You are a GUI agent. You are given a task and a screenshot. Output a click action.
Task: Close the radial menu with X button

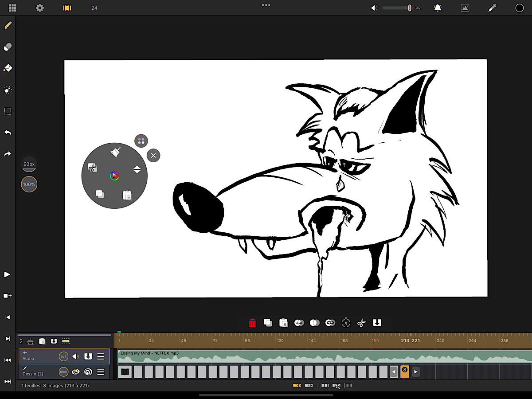click(153, 155)
